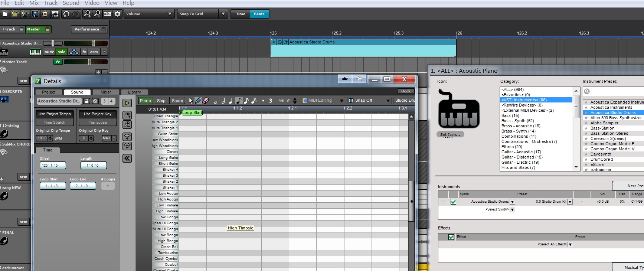Toggle mute on Acoustica Studio Drums track
The height and width of the screenshot is (271, 644).
coord(49,52)
